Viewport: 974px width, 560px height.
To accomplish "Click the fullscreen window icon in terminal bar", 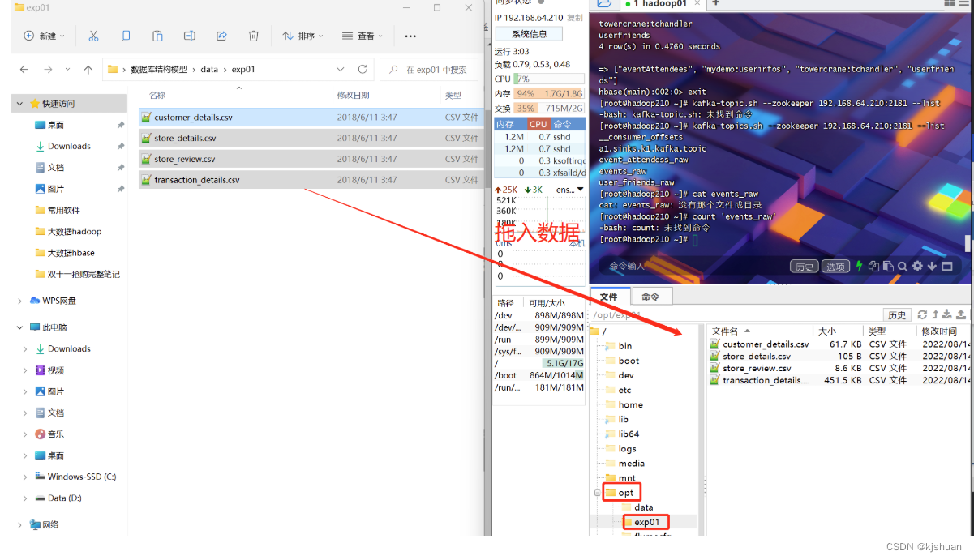I will tap(946, 266).
